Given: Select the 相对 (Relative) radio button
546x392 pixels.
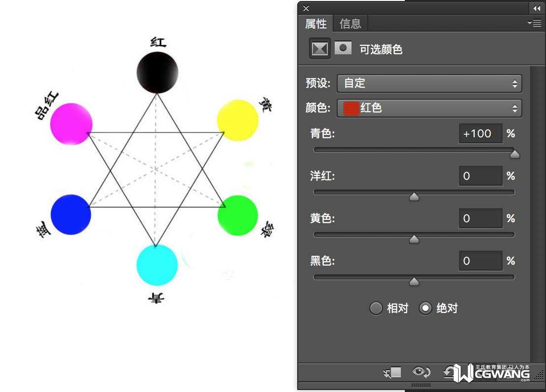Looking at the screenshot, I should tap(376, 308).
